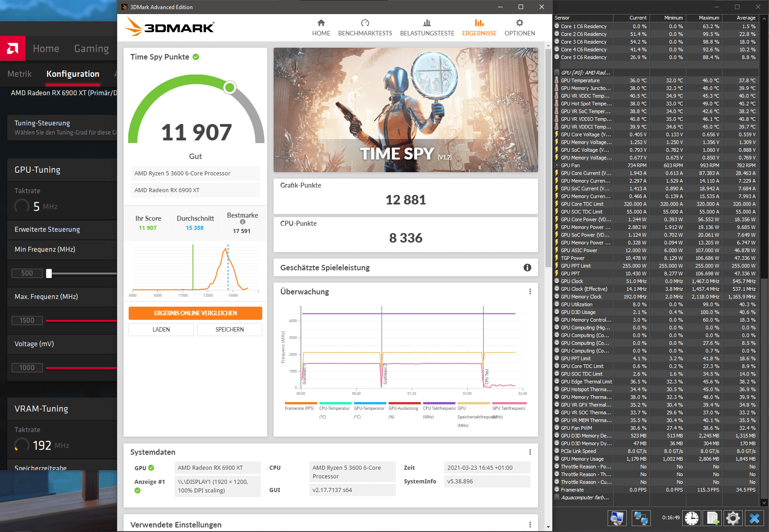Click the LADEN button
This screenshot has height=532, width=769.
[x=161, y=329]
